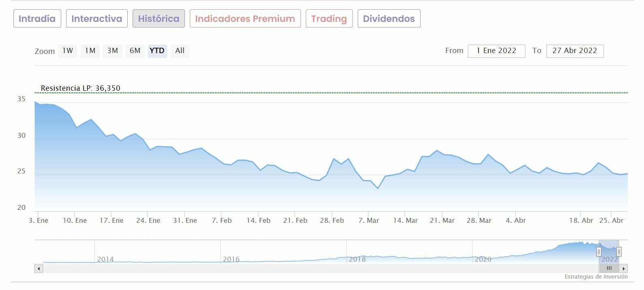Choose the 3M zoom option

[112, 51]
